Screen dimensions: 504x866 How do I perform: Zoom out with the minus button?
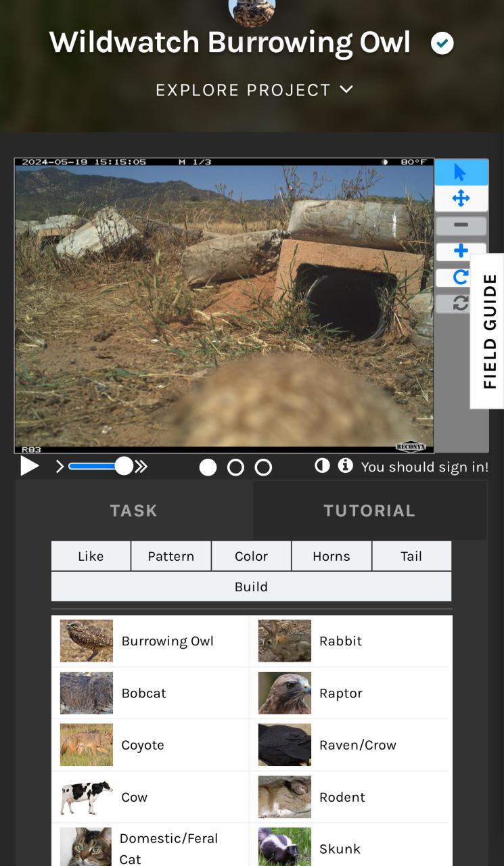coord(461,225)
